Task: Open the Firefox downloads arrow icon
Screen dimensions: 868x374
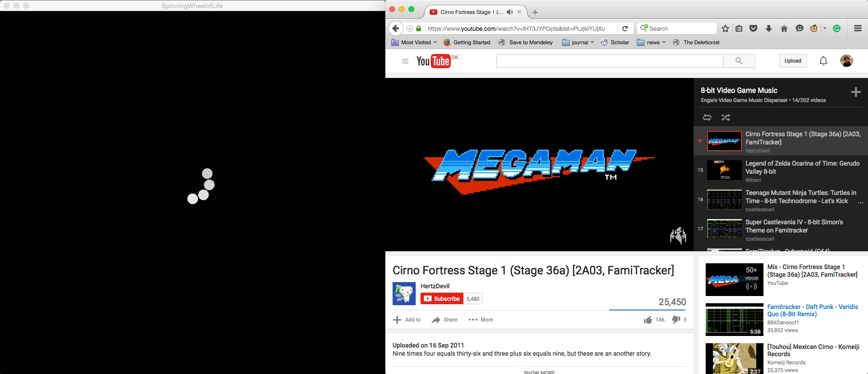Action: (x=769, y=28)
